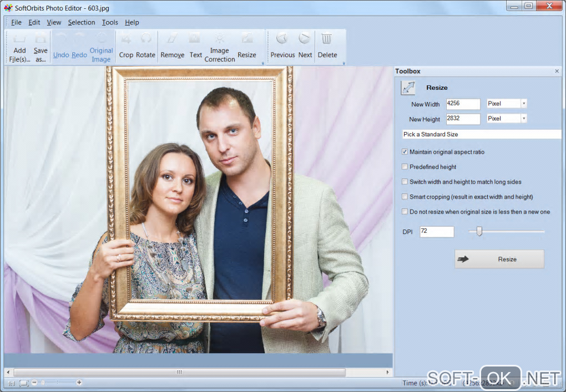Click the zoom slider handle

(x=43, y=382)
